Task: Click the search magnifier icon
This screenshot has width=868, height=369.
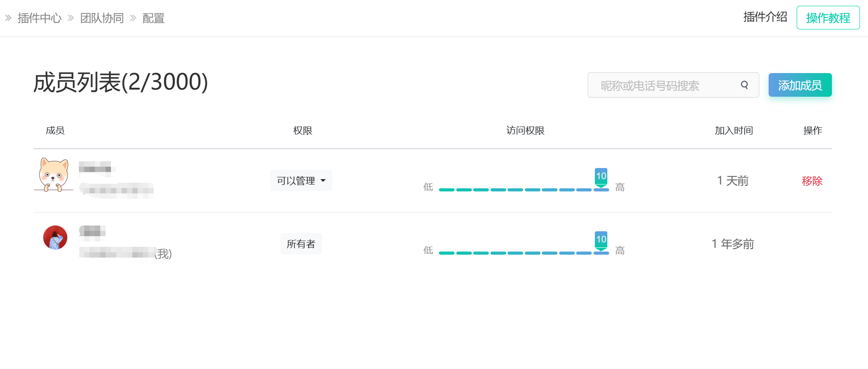Action: tap(744, 85)
